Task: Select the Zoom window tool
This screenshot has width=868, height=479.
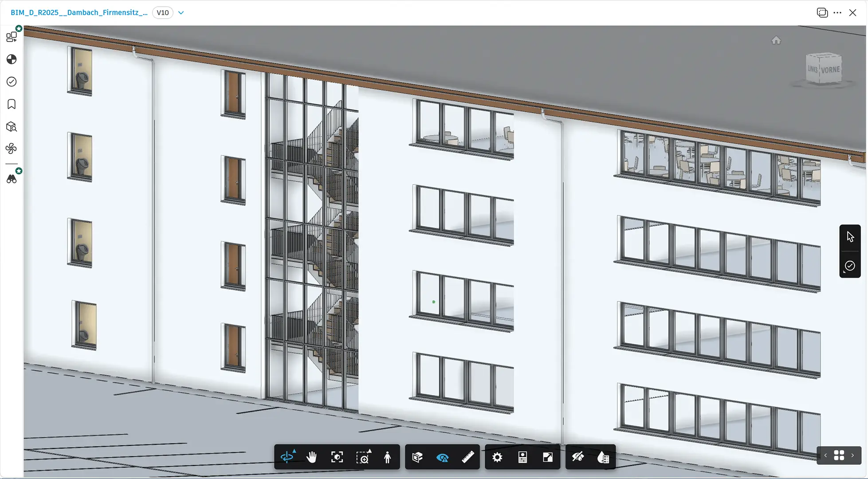Action: click(x=363, y=457)
